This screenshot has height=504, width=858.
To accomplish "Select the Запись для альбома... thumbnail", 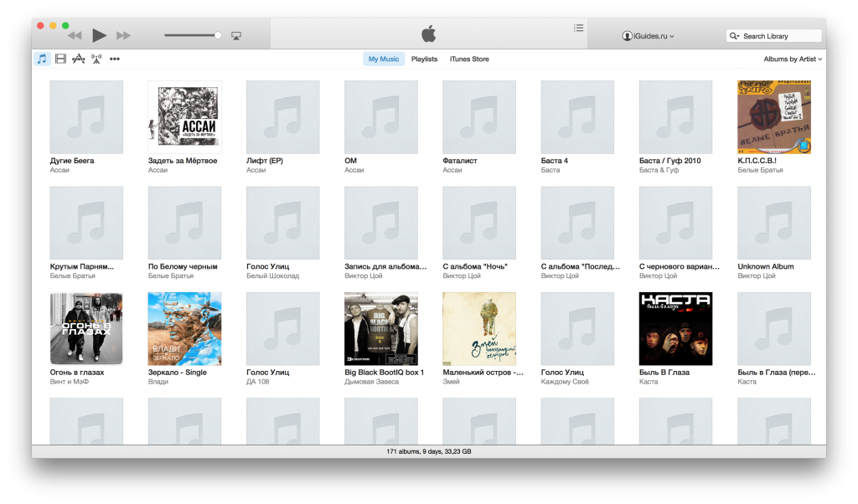I will point(381,223).
